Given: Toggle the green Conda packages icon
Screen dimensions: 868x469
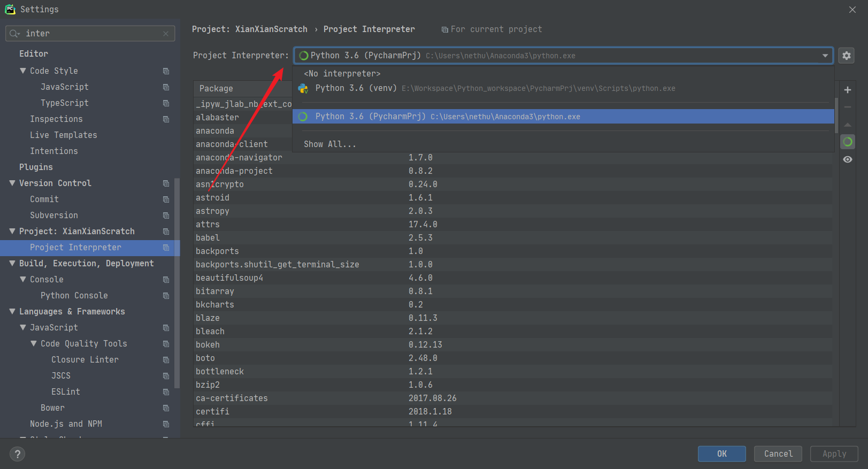Looking at the screenshot, I should pos(848,142).
